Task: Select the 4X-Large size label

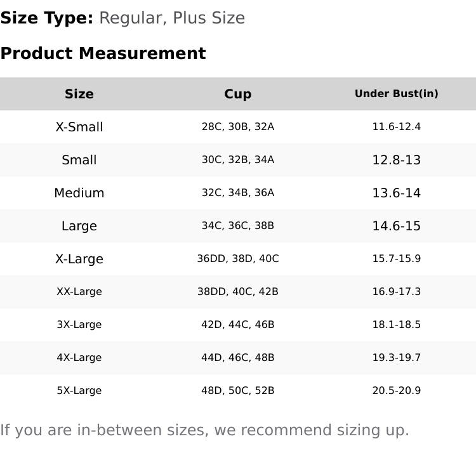Action: pyautogui.click(x=79, y=358)
